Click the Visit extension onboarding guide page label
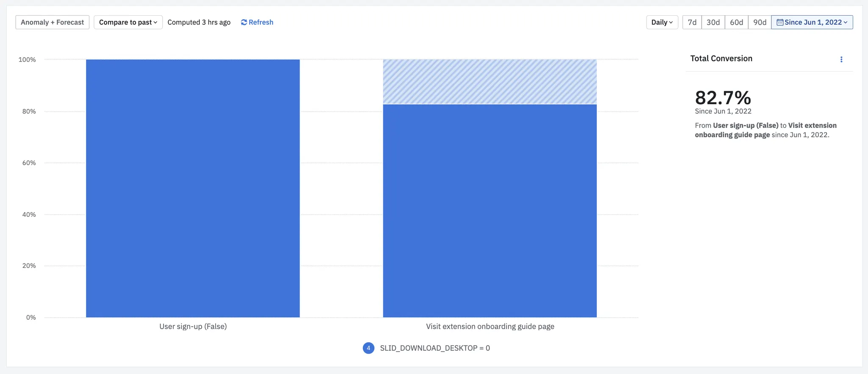 (490, 327)
